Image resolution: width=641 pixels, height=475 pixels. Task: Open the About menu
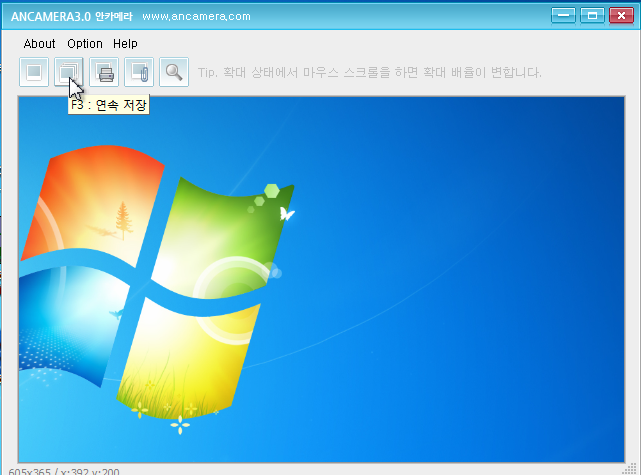coord(39,44)
